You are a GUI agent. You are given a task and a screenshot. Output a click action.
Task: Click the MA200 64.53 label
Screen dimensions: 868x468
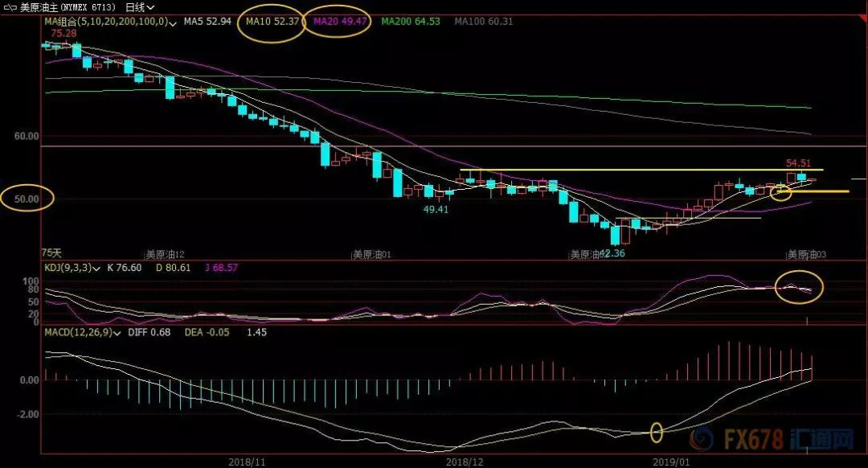(411, 22)
